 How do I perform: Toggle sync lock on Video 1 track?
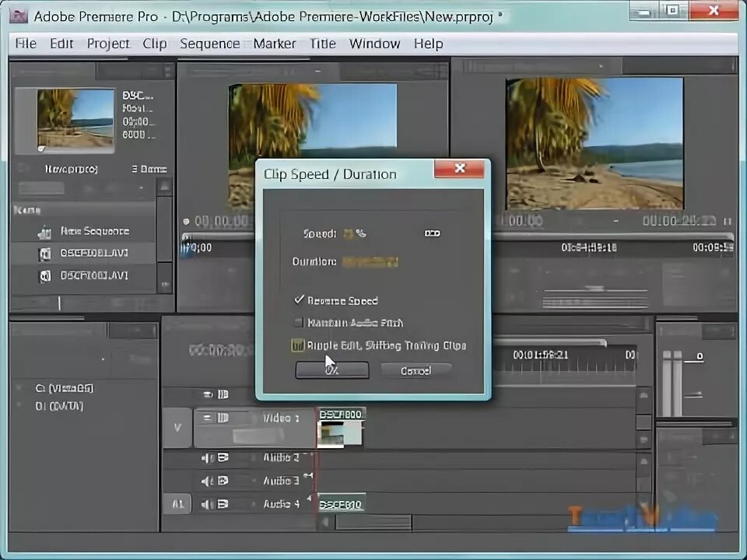click(x=223, y=418)
